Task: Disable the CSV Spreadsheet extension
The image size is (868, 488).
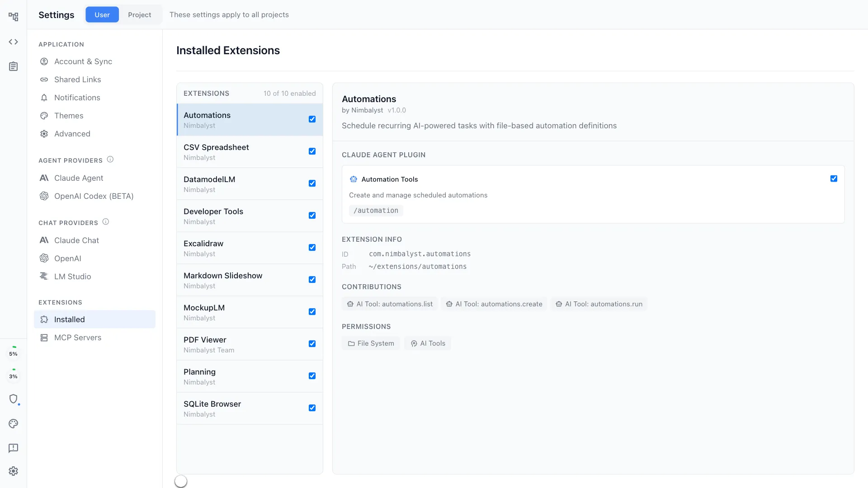Action: click(312, 151)
